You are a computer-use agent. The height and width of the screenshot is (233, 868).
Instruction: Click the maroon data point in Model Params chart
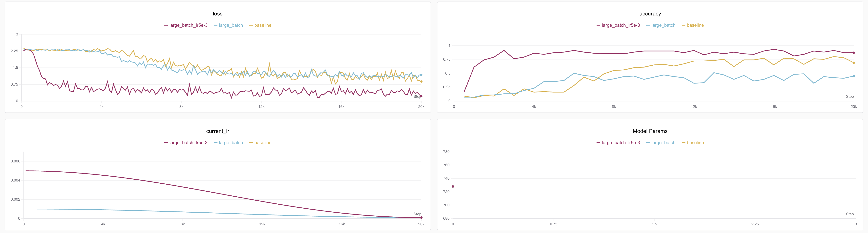(x=453, y=186)
